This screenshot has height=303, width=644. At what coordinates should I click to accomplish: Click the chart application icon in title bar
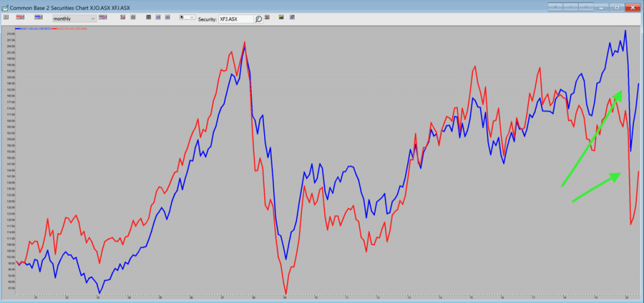4,8
